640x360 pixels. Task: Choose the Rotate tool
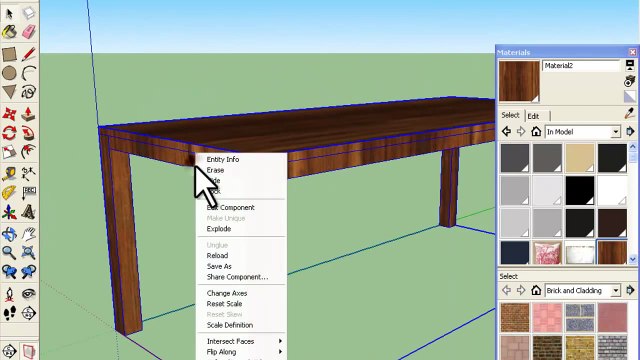pyautogui.click(x=9, y=133)
